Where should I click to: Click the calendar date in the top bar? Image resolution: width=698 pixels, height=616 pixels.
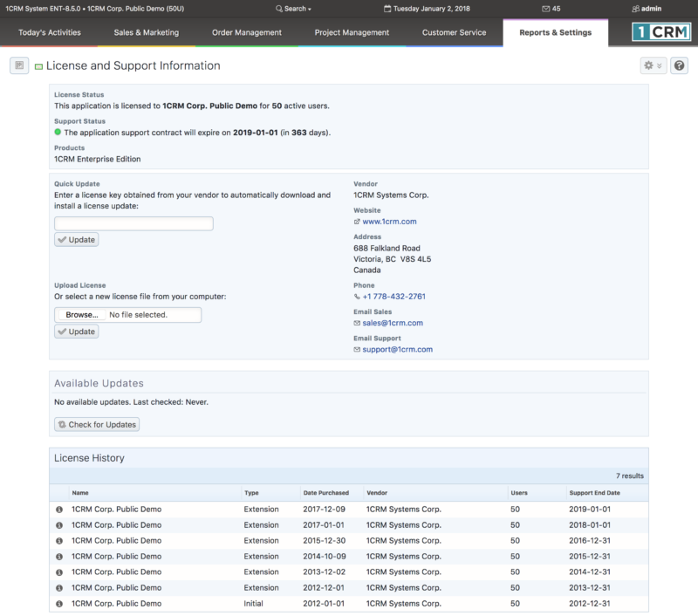(428, 9)
